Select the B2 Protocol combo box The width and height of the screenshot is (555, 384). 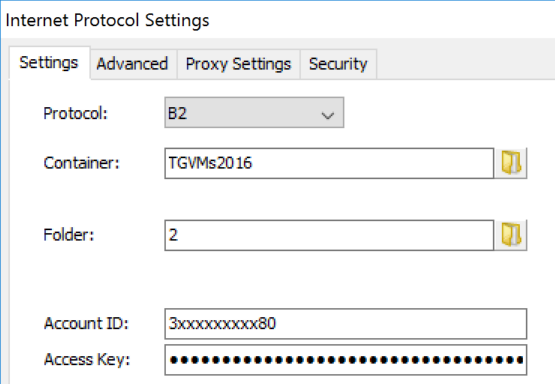point(254,113)
